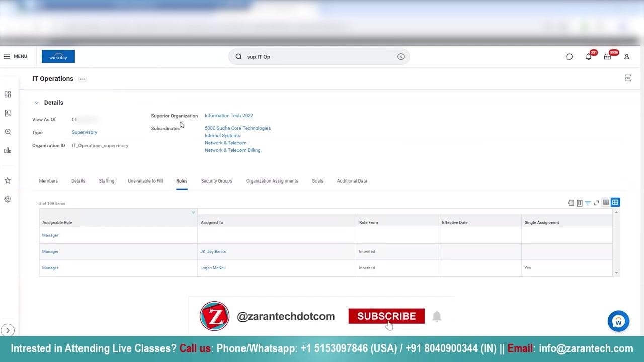Open the settings gear icon in sidebar
The image size is (644, 362).
(x=8, y=199)
